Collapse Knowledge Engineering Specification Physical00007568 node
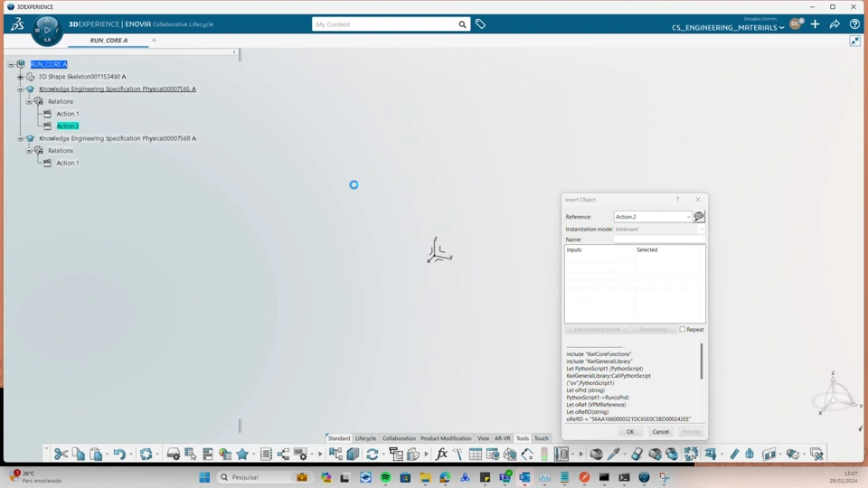Viewport: 868px width, 488px height. pos(21,138)
